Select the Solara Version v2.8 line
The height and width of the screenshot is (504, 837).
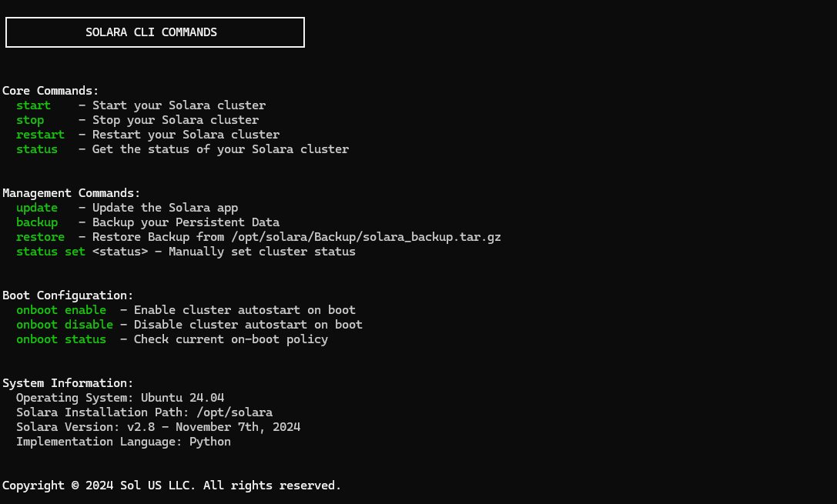pos(158,427)
